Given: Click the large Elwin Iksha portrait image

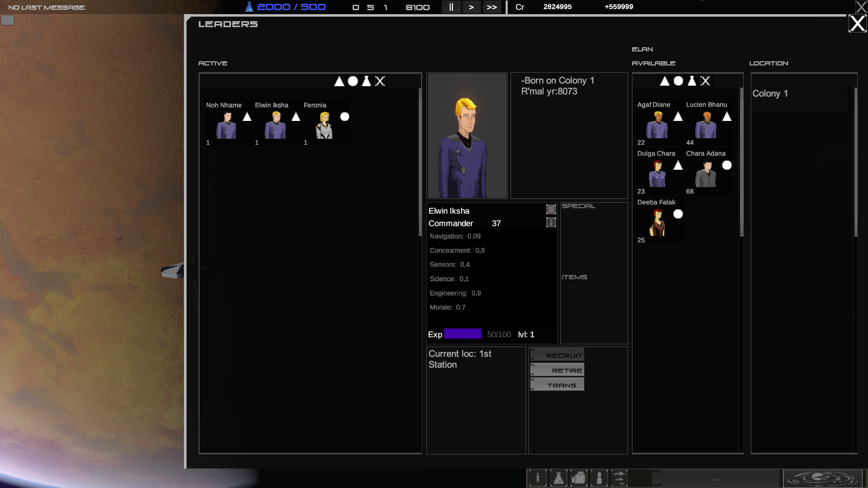Looking at the screenshot, I should tap(467, 136).
